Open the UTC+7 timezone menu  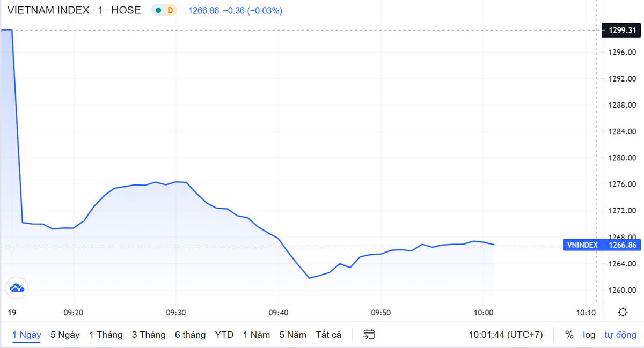click(506, 335)
